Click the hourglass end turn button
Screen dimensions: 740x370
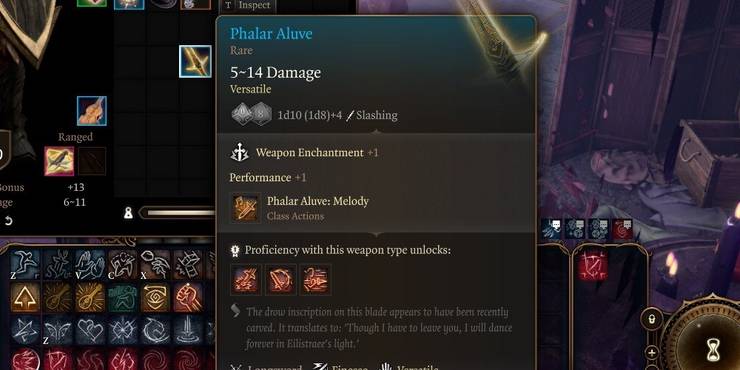click(714, 350)
